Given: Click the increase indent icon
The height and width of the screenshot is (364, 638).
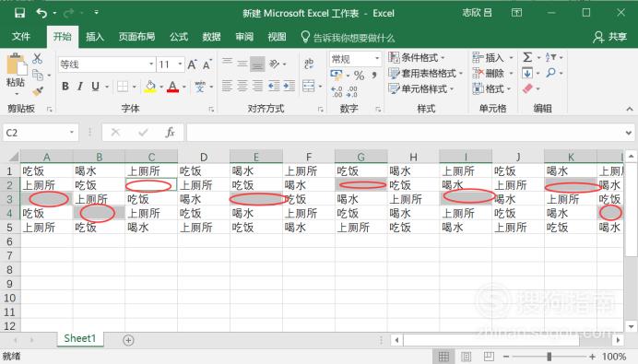Looking at the screenshot, I should click(289, 86).
